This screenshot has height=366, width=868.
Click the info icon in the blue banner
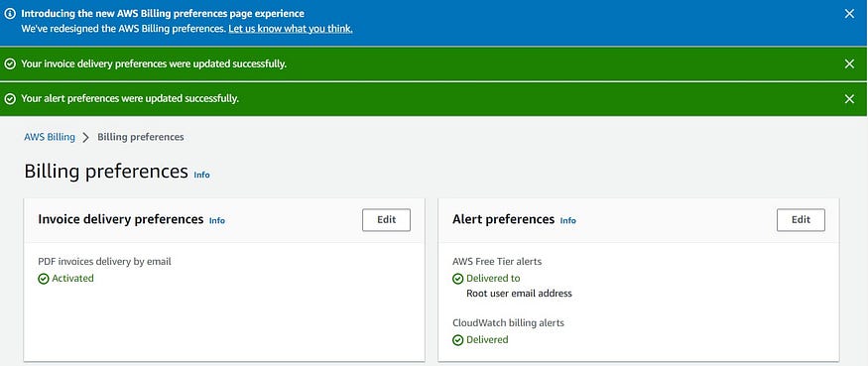10,14
